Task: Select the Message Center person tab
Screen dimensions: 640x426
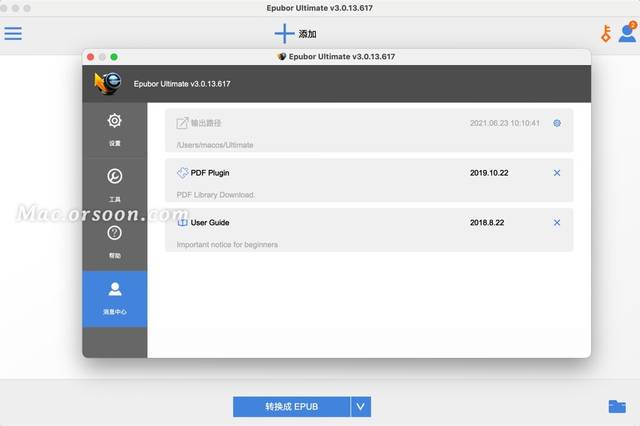Action: [x=115, y=299]
